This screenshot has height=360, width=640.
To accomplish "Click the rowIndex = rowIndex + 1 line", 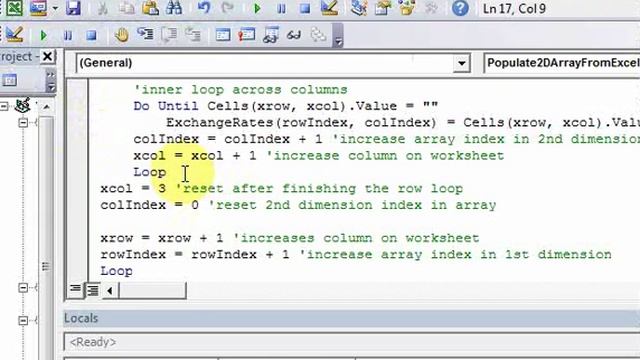I will tap(356, 255).
